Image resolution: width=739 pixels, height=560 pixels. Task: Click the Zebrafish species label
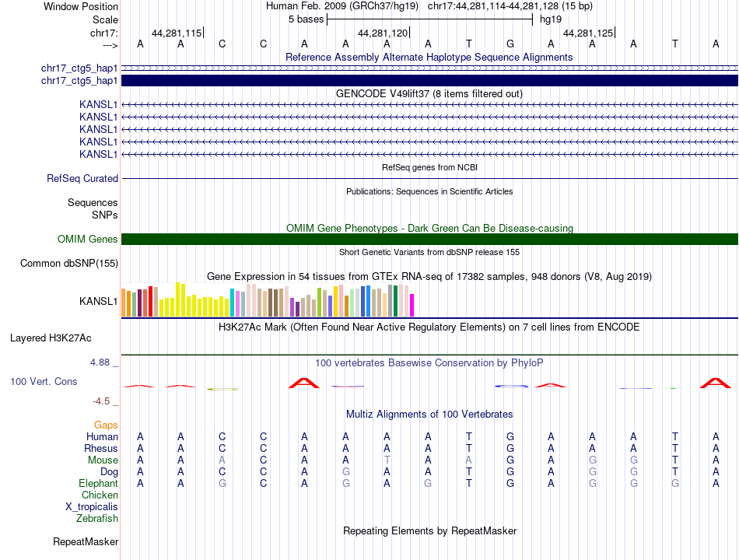pyautogui.click(x=97, y=518)
